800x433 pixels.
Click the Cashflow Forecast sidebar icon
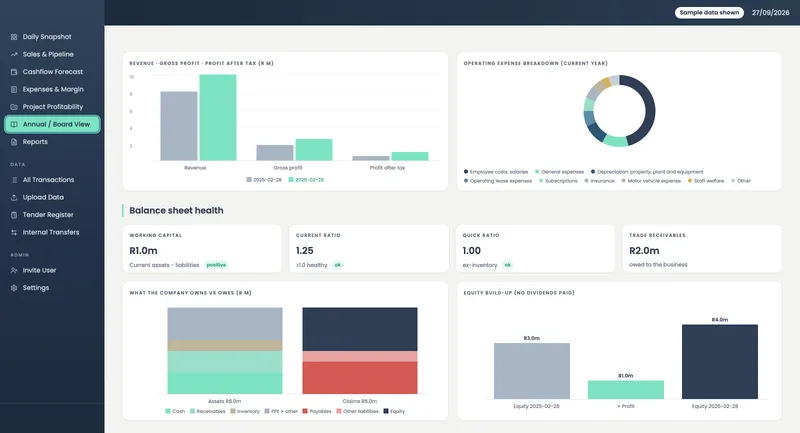pyautogui.click(x=14, y=72)
